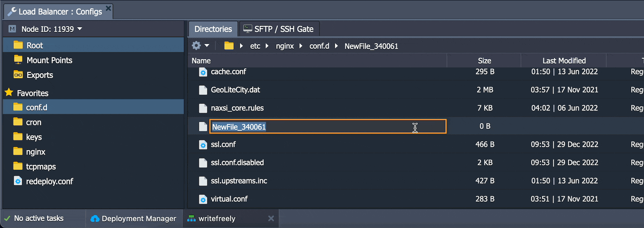Click the file icon beside the rename field
This screenshot has width=644, height=228.
[203, 126]
